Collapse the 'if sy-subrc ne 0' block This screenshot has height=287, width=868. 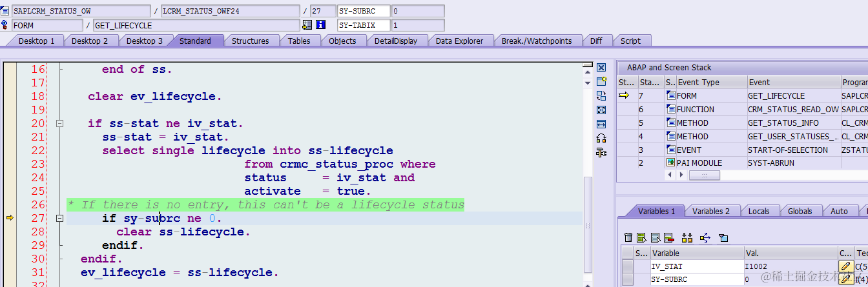pyautogui.click(x=59, y=219)
